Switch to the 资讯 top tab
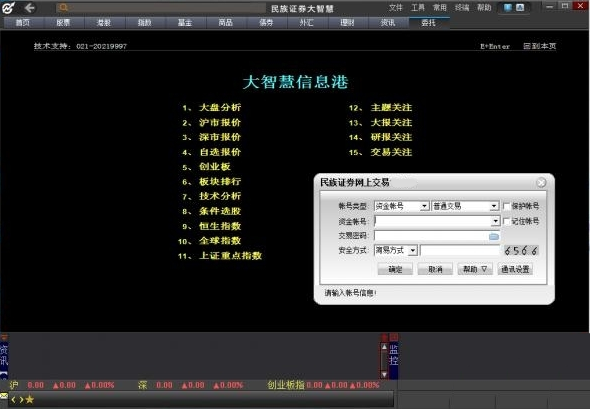590x409 pixels. pyautogui.click(x=388, y=23)
